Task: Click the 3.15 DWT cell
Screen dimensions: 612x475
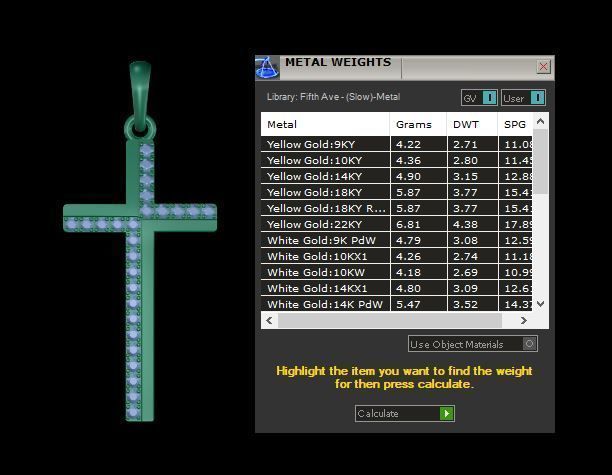Action: point(472,176)
